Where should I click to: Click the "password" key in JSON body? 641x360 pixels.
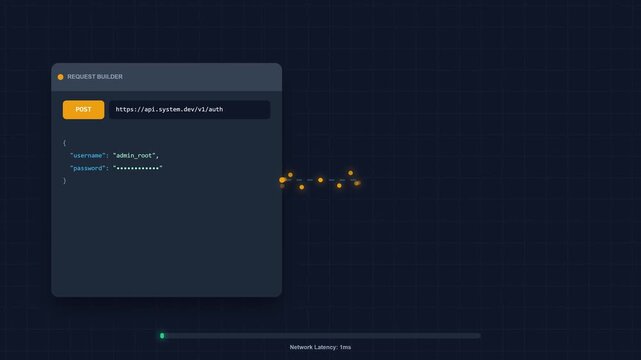click(x=87, y=168)
